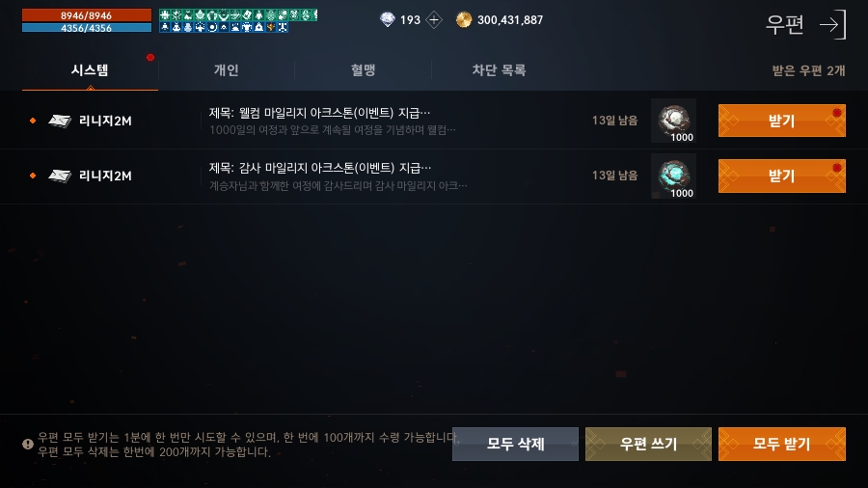
Task: Open the welcome mileage arc stone reward icon
Action: pos(674,121)
